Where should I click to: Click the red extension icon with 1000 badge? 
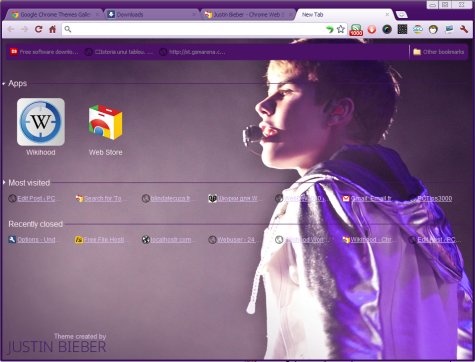point(356,30)
